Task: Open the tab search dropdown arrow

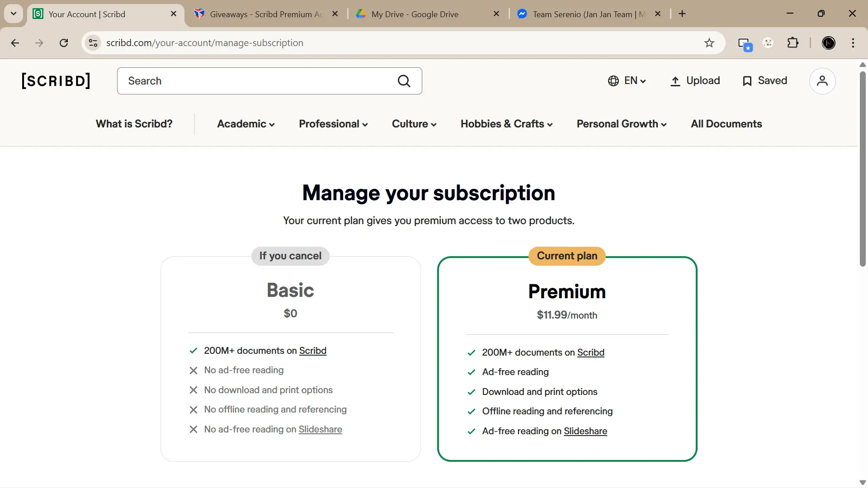Action: click(x=14, y=14)
